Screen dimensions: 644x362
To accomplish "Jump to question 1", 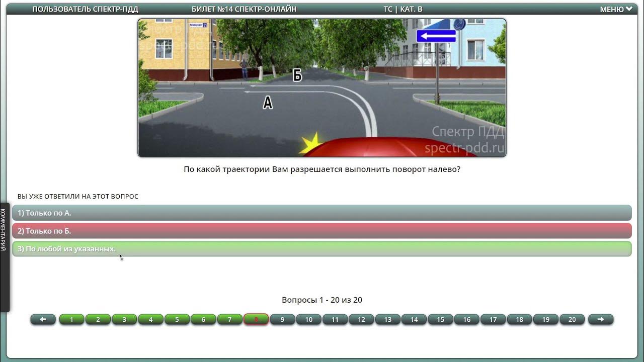I will pyautogui.click(x=71, y=319).
